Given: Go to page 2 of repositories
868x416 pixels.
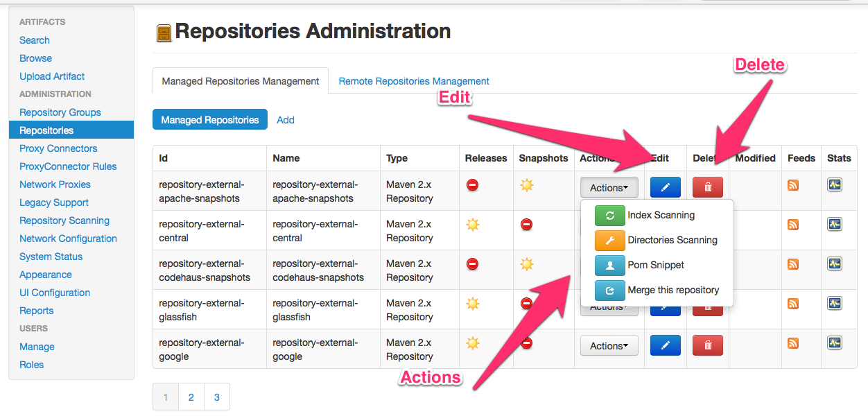Looking at the screenshot, I should coord(191,397).
